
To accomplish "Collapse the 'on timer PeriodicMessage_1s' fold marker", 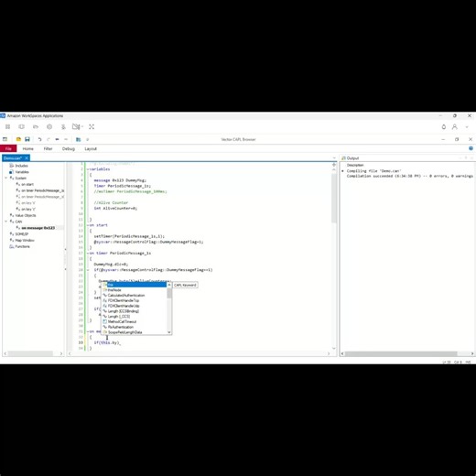I will click(x=88, y=254).
